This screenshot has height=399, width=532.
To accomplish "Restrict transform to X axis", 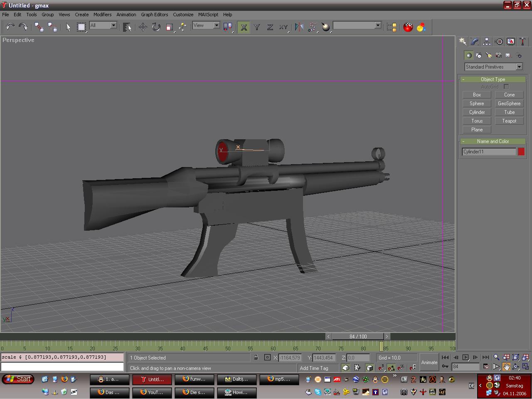I will click(x=244, y=27).
